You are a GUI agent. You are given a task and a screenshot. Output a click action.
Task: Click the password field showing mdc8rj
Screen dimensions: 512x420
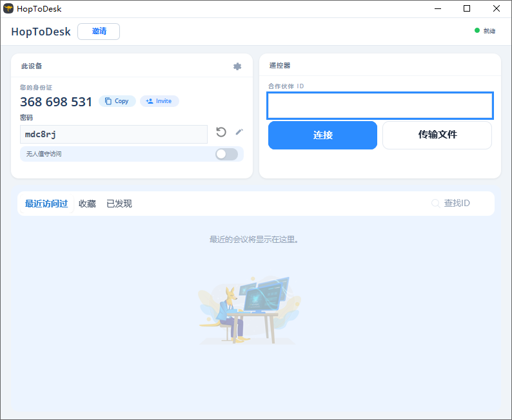(113, 135)
